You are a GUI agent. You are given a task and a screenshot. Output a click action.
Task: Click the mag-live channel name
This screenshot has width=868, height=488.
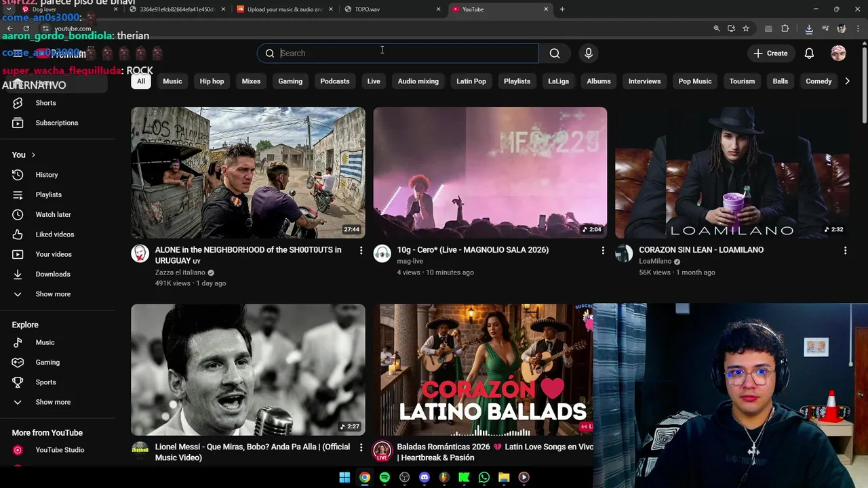(x=410, y=261)
